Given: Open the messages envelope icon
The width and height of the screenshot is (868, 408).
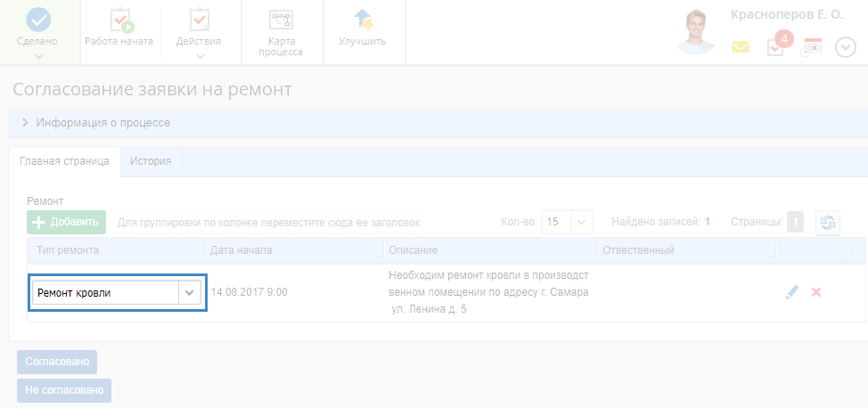Looking at the screenshot, I should click(741, 47).
